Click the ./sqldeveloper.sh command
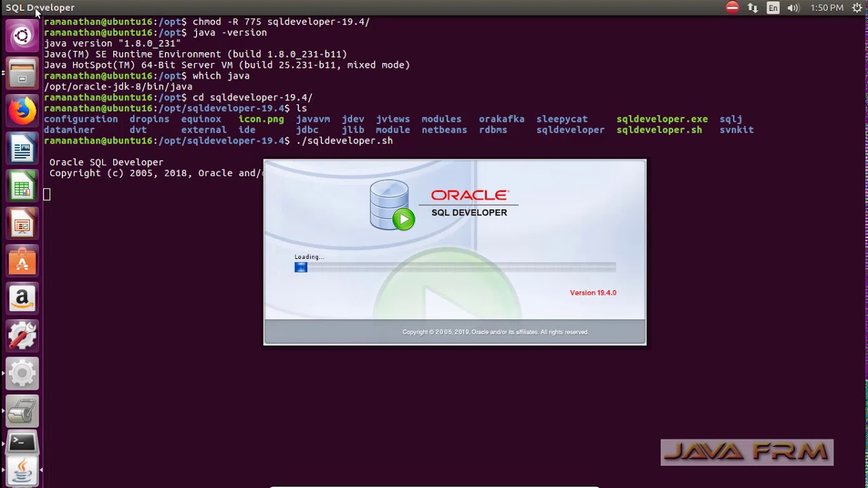Viewport: 868px width, 488px height. pos(344,141)
